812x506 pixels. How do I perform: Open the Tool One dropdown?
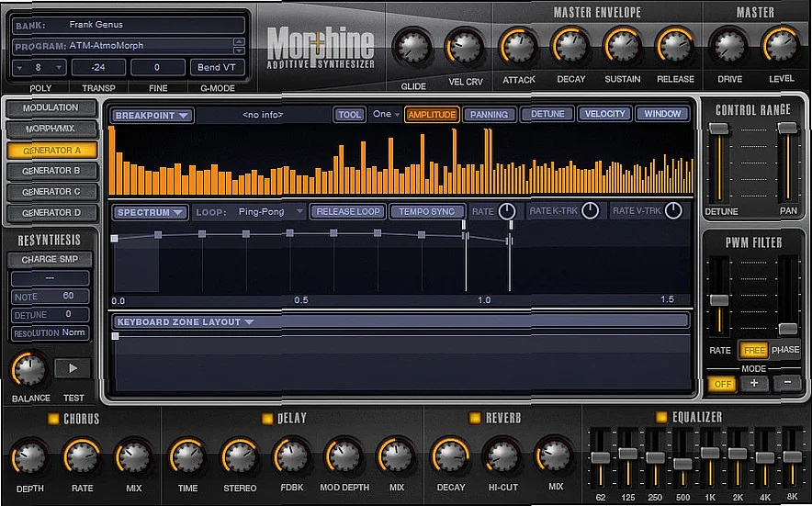(x=387, y=114)
